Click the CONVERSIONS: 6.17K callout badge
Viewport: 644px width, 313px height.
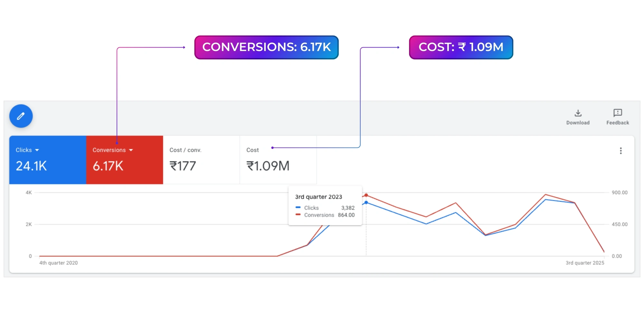267,47
